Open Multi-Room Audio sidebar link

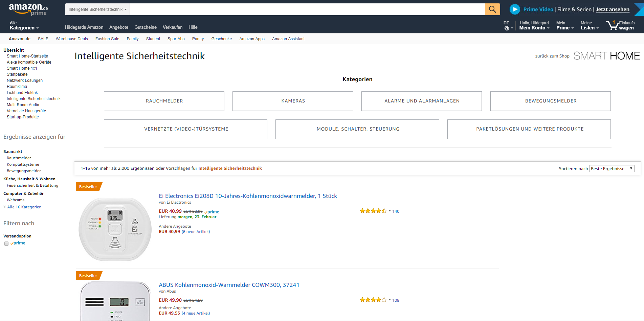coord(23,105)
